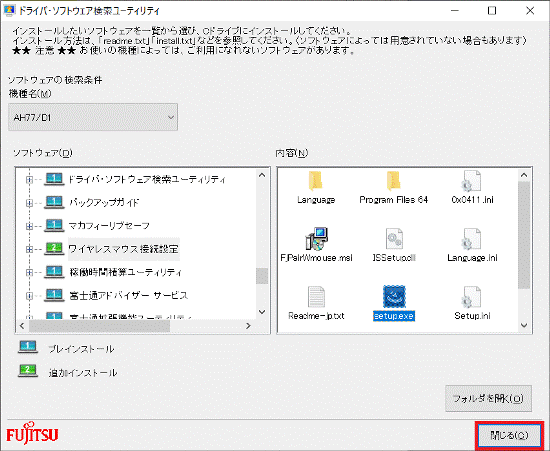
Task: Click the Program Files 64 folder name
Action: pyautogui.click(x=394, y=200)
